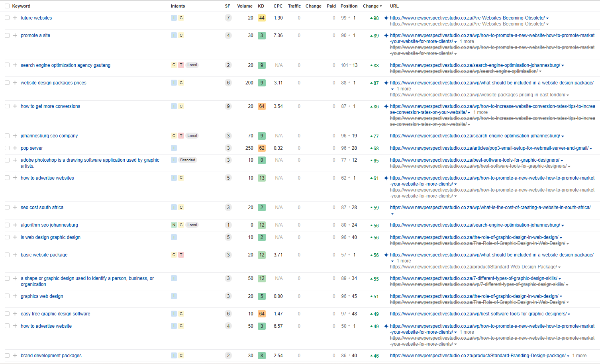The width and height of the screenshot is (600, 364).
Task: Click the plus icon beside 'future websites'
Action: tap(15, 18)
